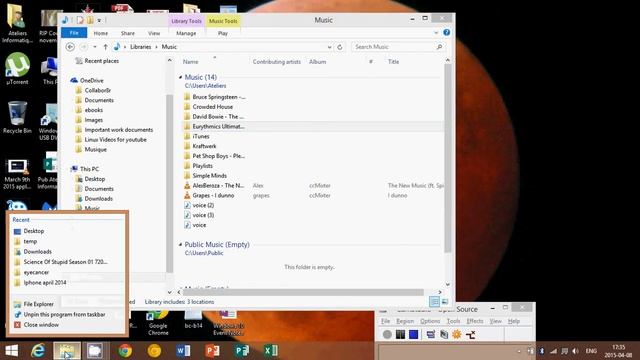Collapse the Music (14) group
The image size is (640, 360).
[180, 77]
